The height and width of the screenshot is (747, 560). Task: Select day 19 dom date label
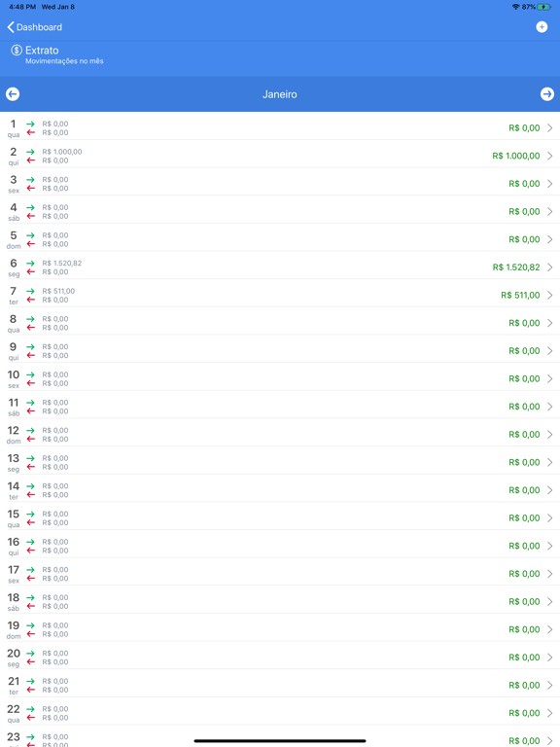click(14, 630)
